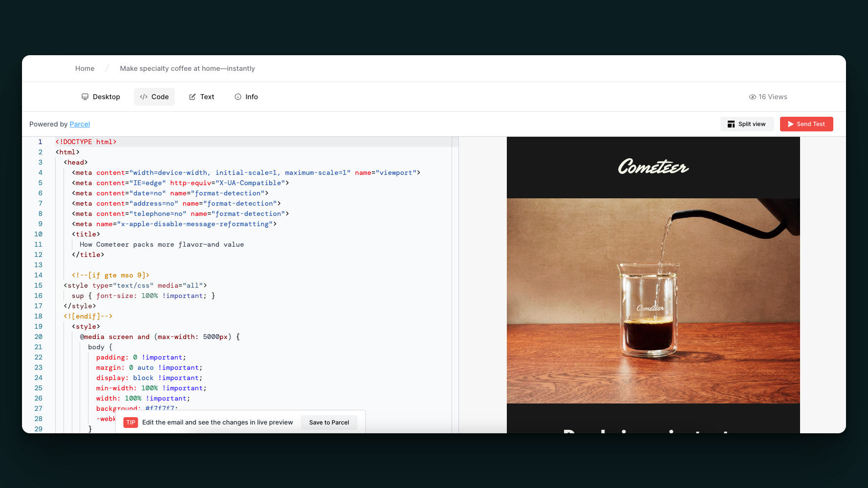Place cursor in the DOCTYPE line
This screenshot has height=488, width=868.
click(86, 142)
